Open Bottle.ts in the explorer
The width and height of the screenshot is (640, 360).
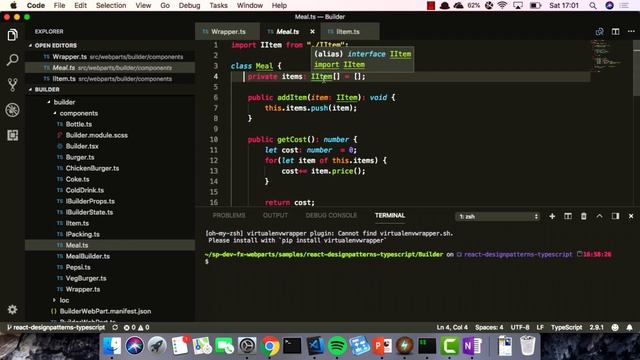click(79, 124)
